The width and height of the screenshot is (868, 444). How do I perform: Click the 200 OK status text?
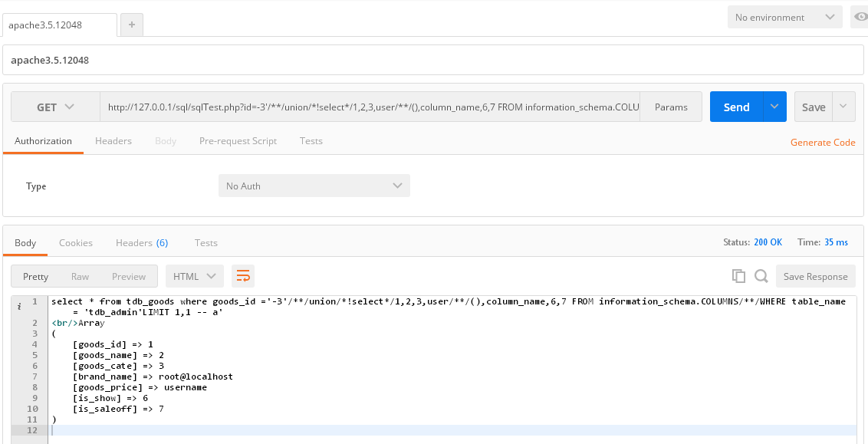[x=768, y=242]
